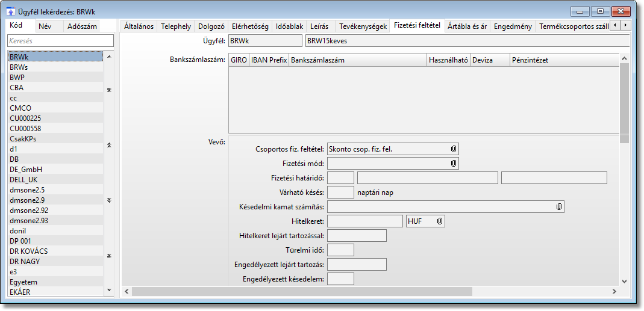
Task: Click the form vertical scrollbar up arrow
Action: pos(624,59)
